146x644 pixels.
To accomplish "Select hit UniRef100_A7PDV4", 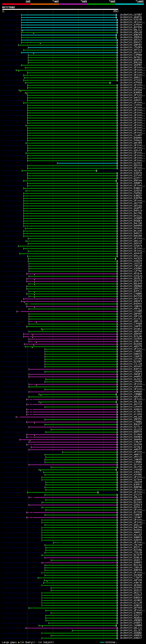I will (131, 25).
